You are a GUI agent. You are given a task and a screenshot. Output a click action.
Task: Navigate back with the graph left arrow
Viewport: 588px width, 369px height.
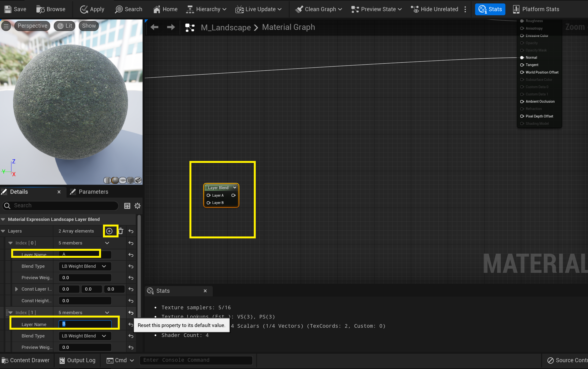154,27
